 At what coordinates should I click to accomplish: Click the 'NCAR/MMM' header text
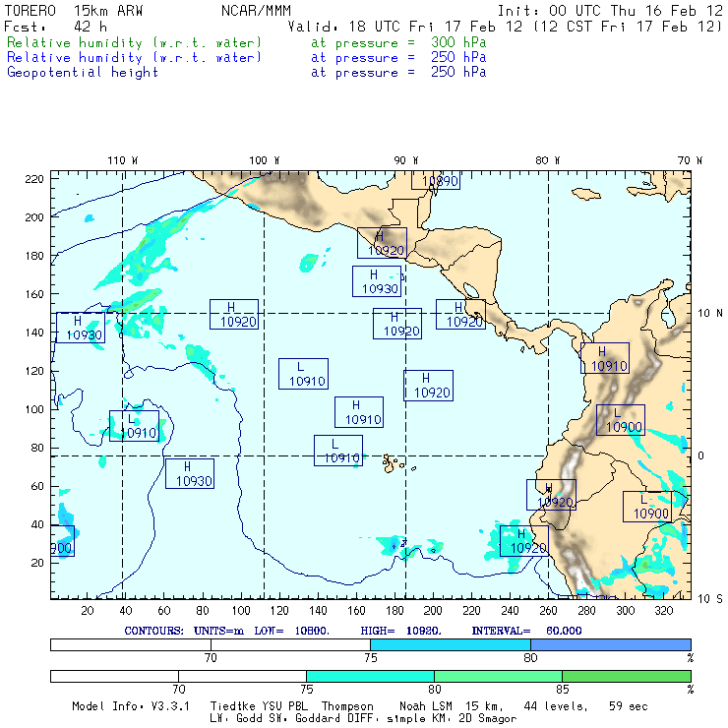coord(256,11)
